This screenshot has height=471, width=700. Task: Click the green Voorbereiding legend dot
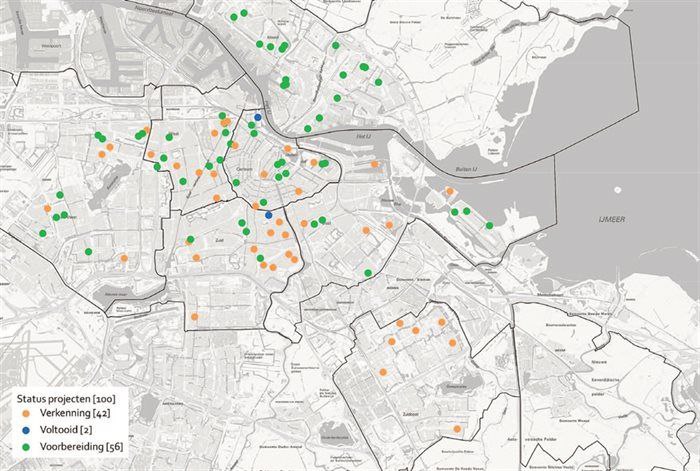click(26, 446)
